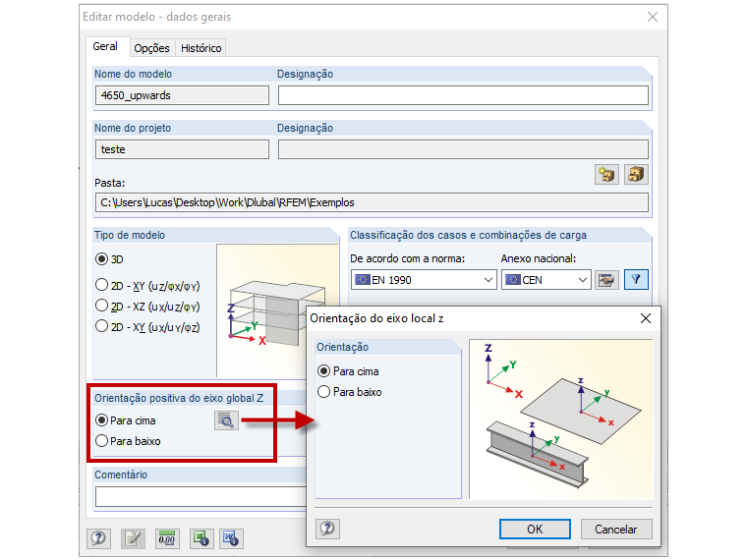747x560 pixels.
Task: Confirm with the OK button
Action: click(x=535, y=529)
